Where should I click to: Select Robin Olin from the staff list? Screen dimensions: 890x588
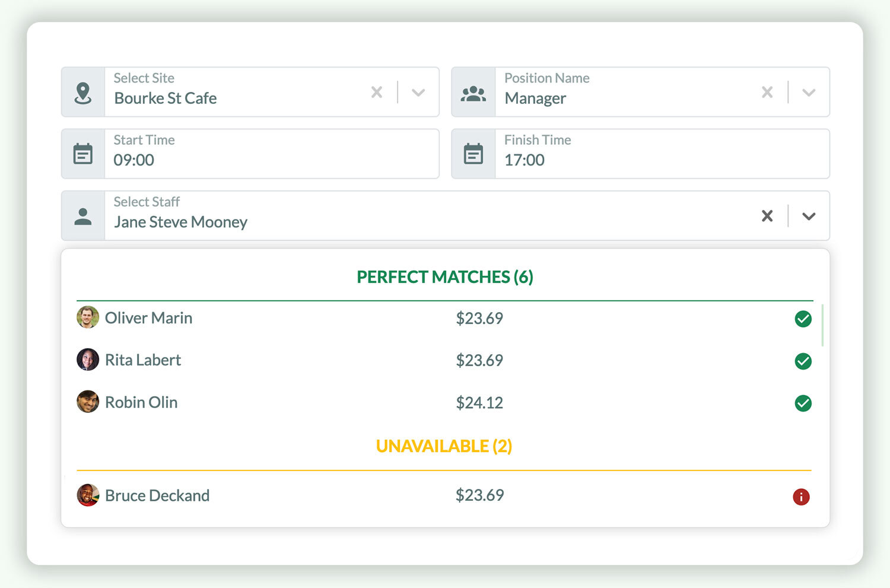(141, 402)
